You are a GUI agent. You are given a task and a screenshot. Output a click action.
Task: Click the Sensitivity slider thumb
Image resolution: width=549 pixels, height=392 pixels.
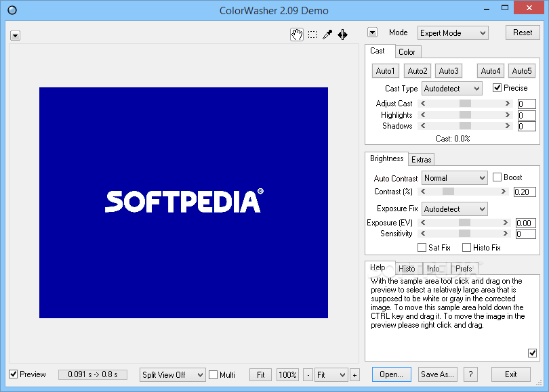click(465, 234)
